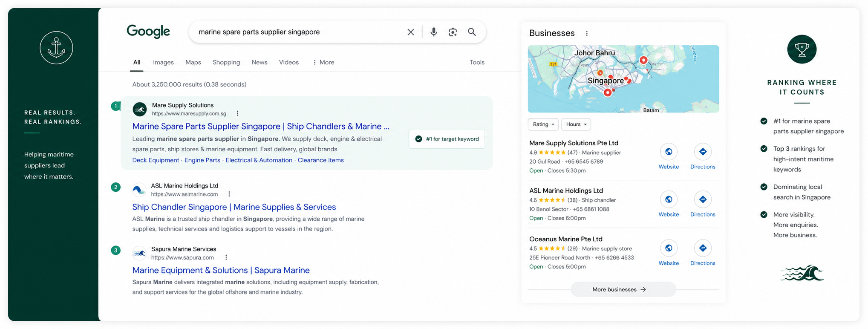
Task: Follow the Engine Parts sitelink
Action: (x=202, y=160)
